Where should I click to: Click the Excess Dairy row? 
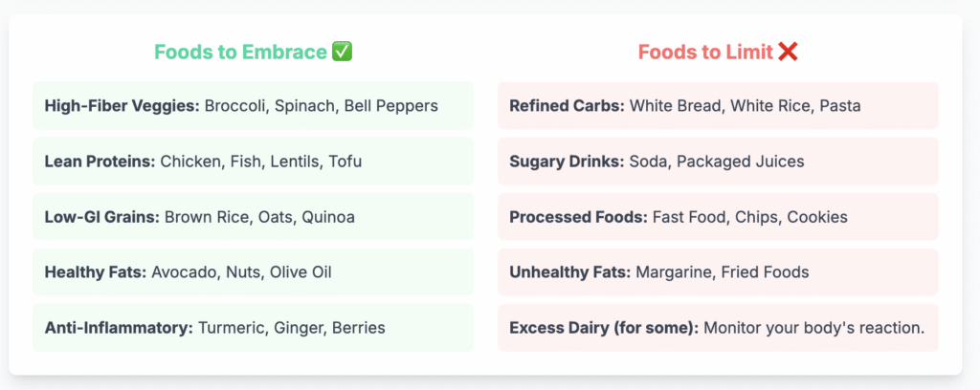click(x=718, y=328)
